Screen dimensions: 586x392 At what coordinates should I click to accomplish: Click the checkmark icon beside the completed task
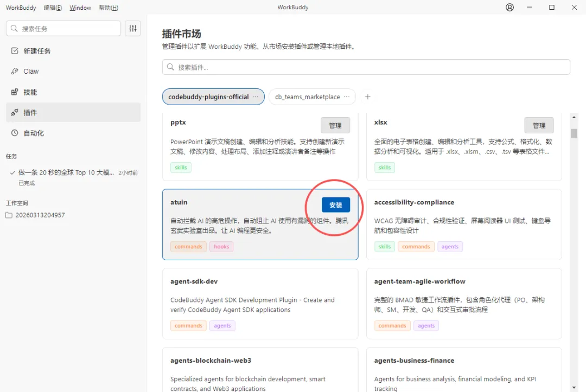point(12,172)
